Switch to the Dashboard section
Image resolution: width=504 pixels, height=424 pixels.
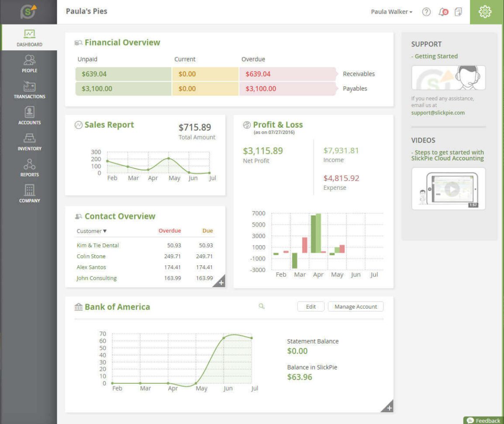[x=29, y=38]
